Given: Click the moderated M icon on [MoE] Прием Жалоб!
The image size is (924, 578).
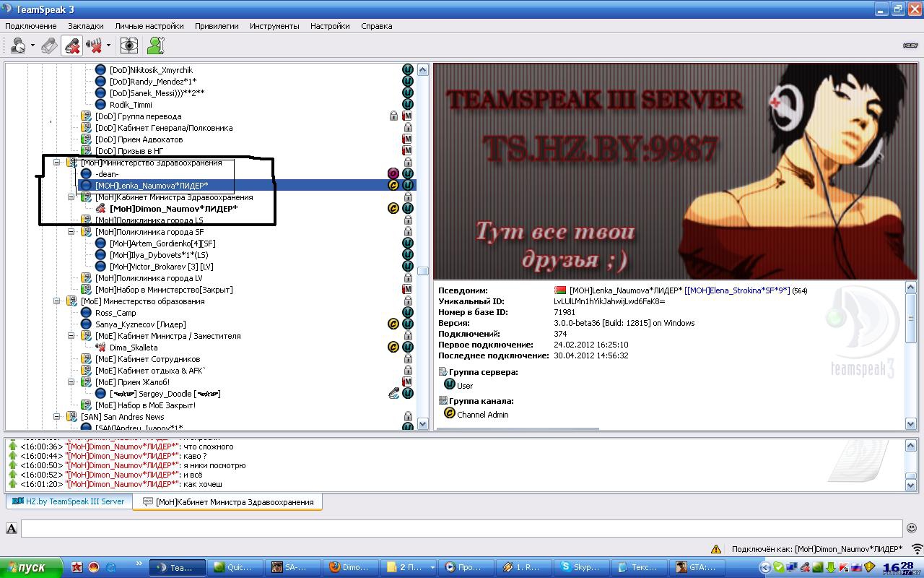Looking at the screenshot, I should click(x=407, y=382).
